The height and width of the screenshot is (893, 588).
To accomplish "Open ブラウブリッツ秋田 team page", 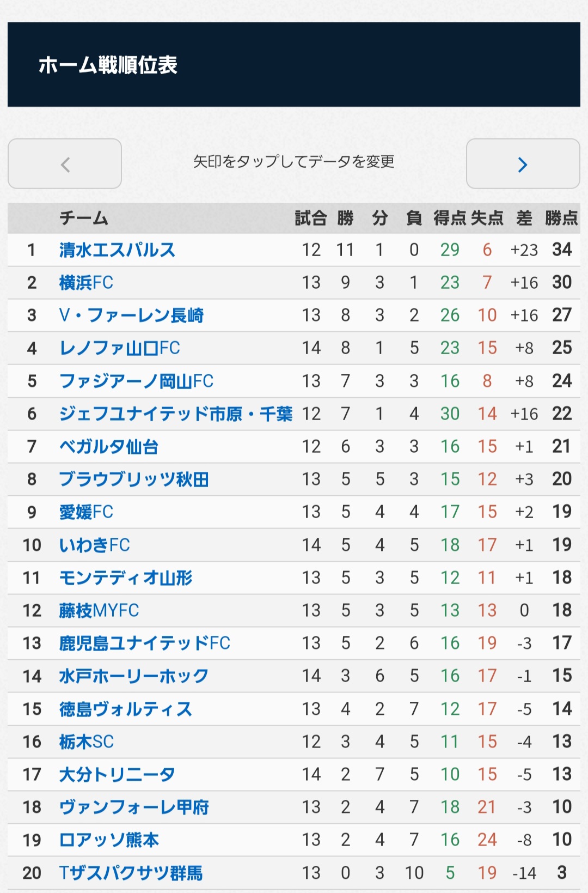I will pos(134,479).
